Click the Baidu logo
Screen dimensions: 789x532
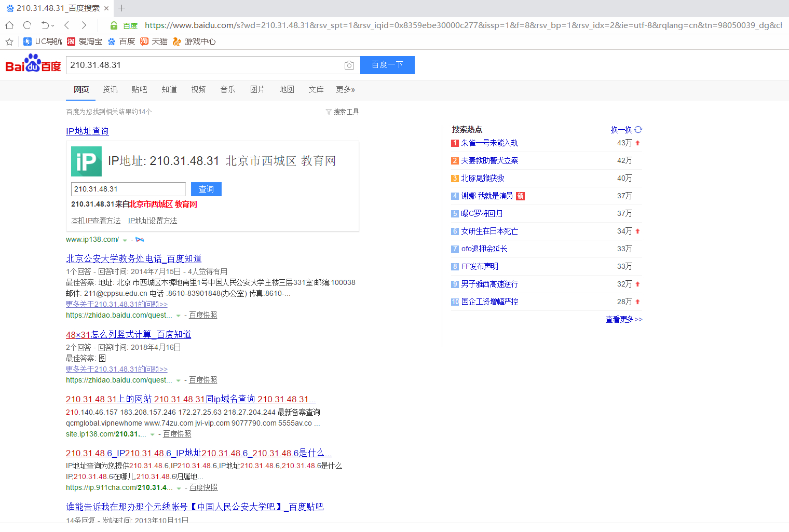pyautogui.click(x=33, y=63)
